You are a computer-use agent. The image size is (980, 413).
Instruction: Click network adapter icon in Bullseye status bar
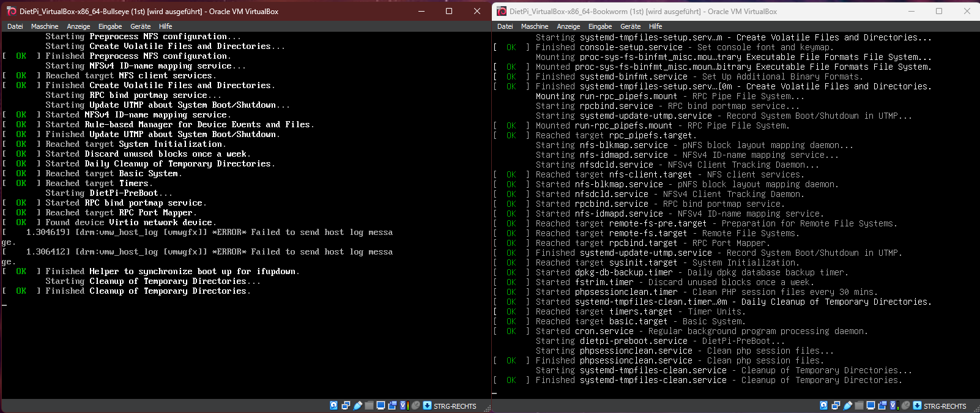pos(346,405)
